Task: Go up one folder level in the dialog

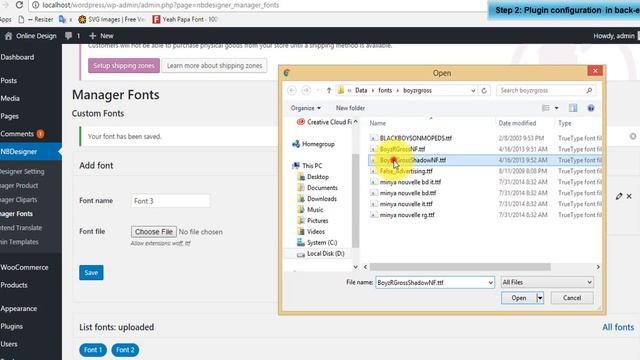Action: coord(329,90)
